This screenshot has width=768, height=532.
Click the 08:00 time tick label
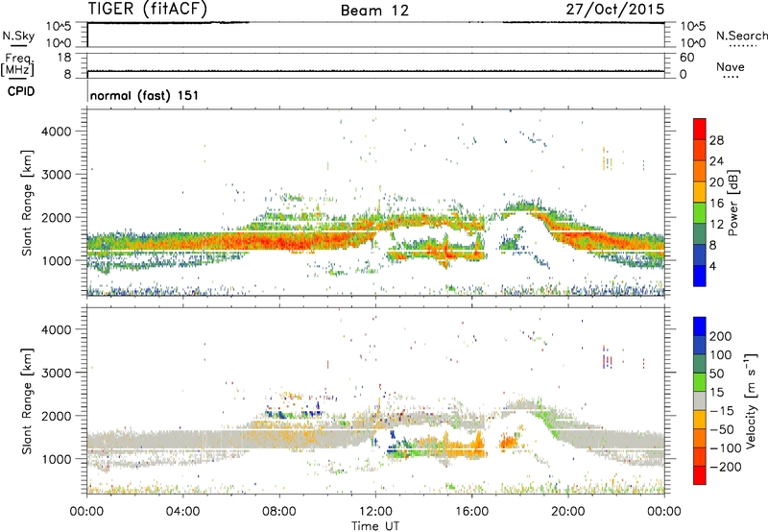279,512
